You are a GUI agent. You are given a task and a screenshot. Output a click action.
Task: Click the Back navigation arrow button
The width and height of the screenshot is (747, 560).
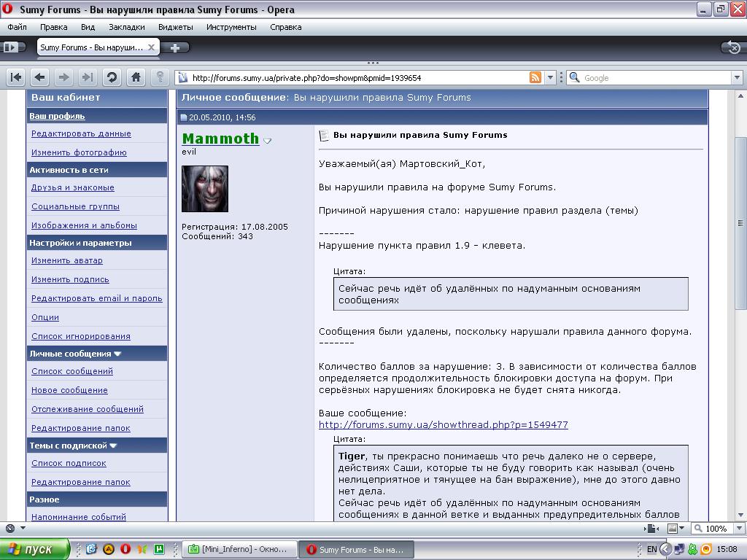coord(40,77)
